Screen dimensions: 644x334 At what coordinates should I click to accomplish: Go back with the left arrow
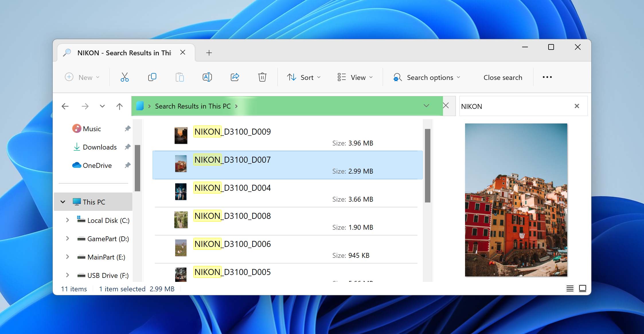point(65,106)
